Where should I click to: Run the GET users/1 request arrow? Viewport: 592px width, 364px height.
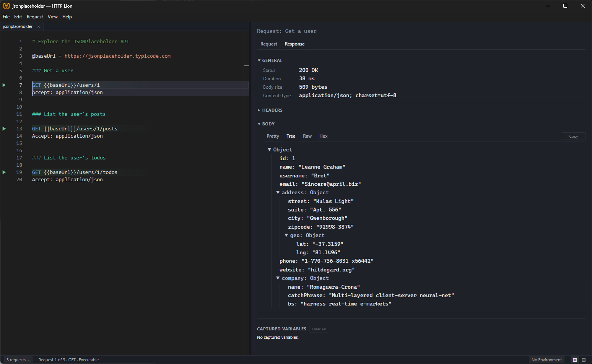[x=4, y=85]
